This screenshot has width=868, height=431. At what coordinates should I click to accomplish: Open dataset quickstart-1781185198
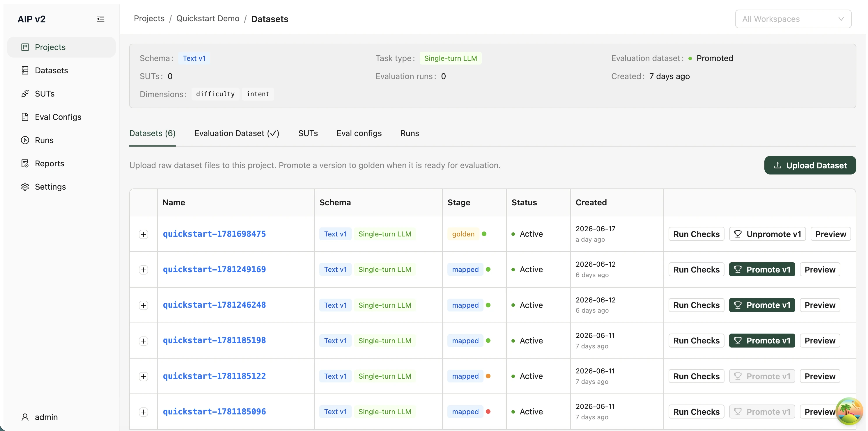click(x=214, y=341)
